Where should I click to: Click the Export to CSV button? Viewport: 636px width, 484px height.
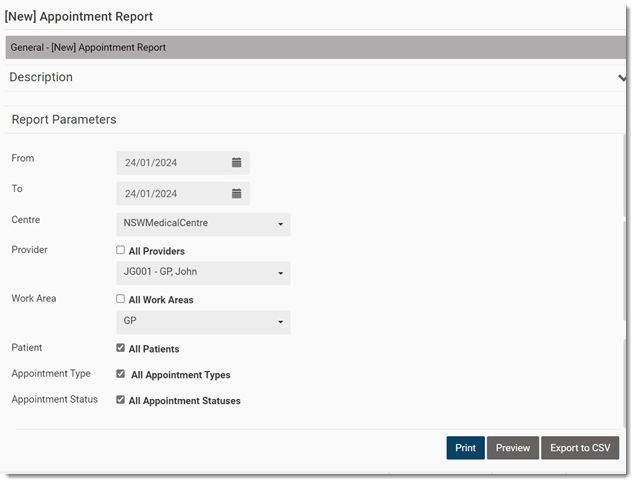pyautogui.click(x=580, y=448)
